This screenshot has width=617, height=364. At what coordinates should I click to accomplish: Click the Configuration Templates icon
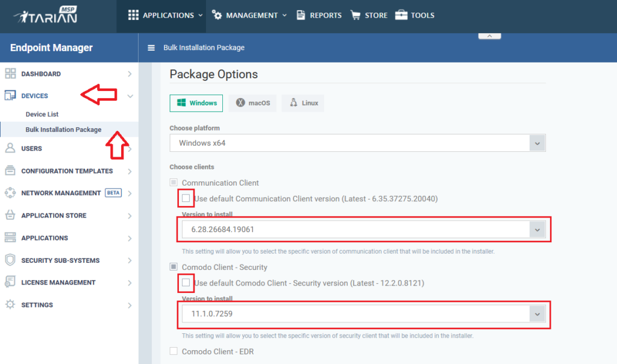coord(10,171)
